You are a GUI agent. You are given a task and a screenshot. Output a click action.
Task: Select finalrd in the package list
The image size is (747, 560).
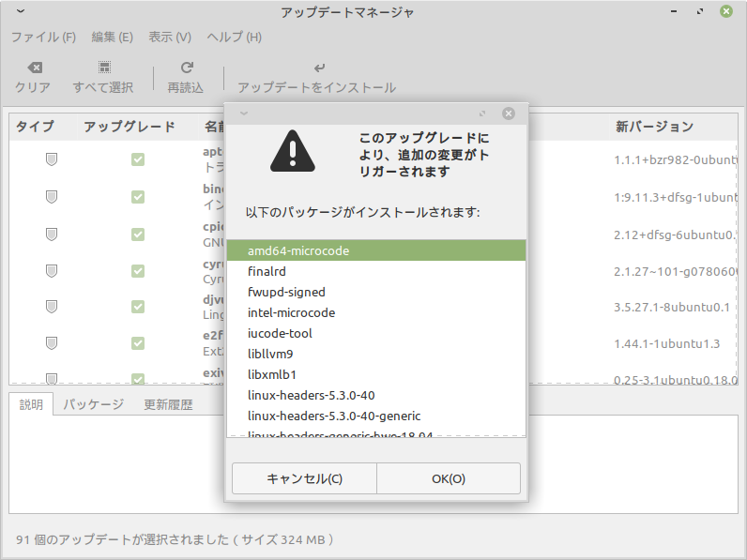tap(376, 271)
